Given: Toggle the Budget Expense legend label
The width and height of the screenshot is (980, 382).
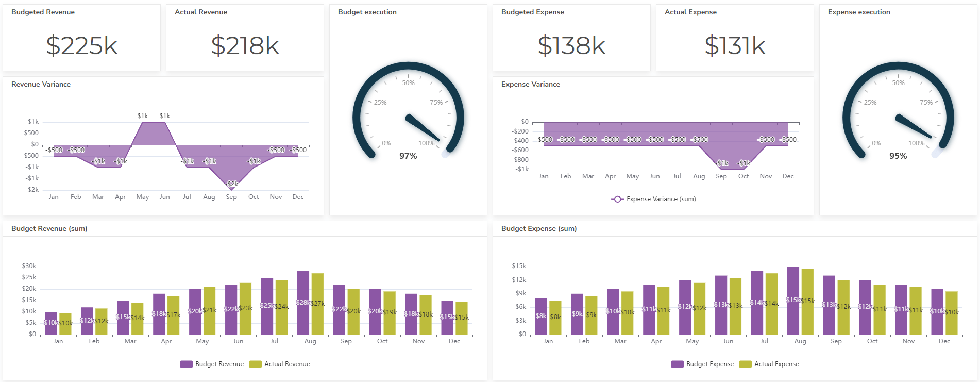Looking at the screenshot, I should (709, 364).
